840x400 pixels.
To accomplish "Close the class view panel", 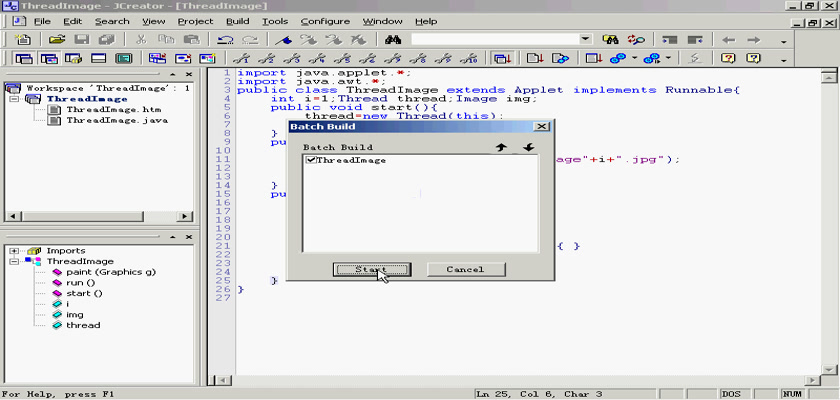I will click(189, 237).
